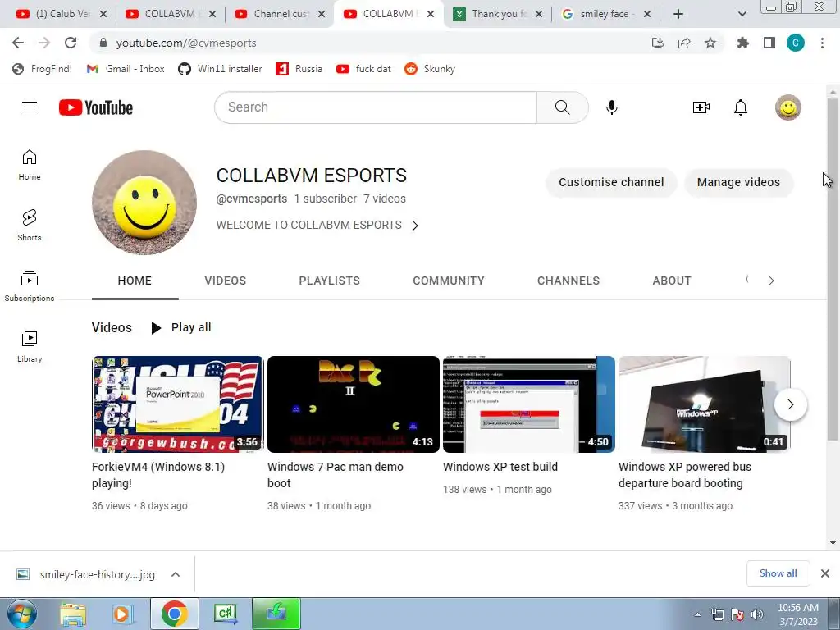Open the ForkieVM4 video thumbnail
The height and width of the screenshot is (630, 840).
(x=177, y=404)
